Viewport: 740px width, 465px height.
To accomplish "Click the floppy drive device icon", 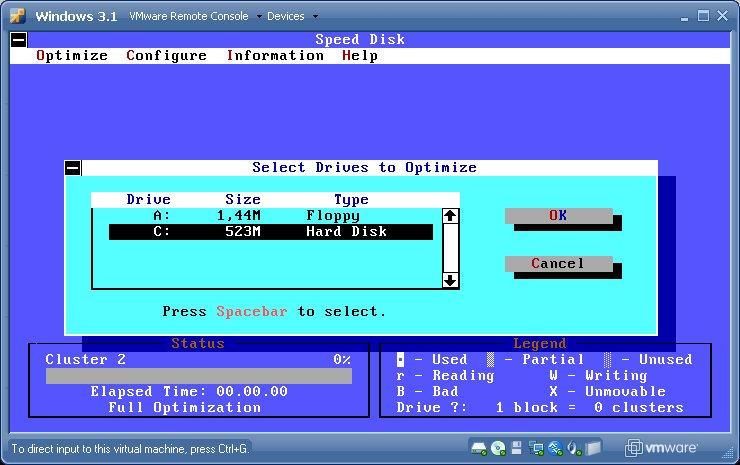I will [516, 447].
